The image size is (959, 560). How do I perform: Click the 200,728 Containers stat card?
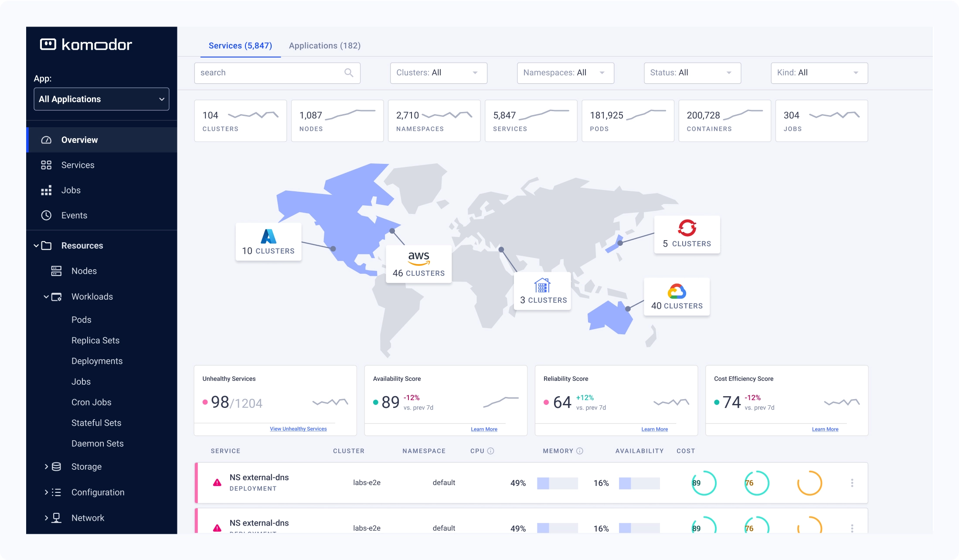coord(724,121)
